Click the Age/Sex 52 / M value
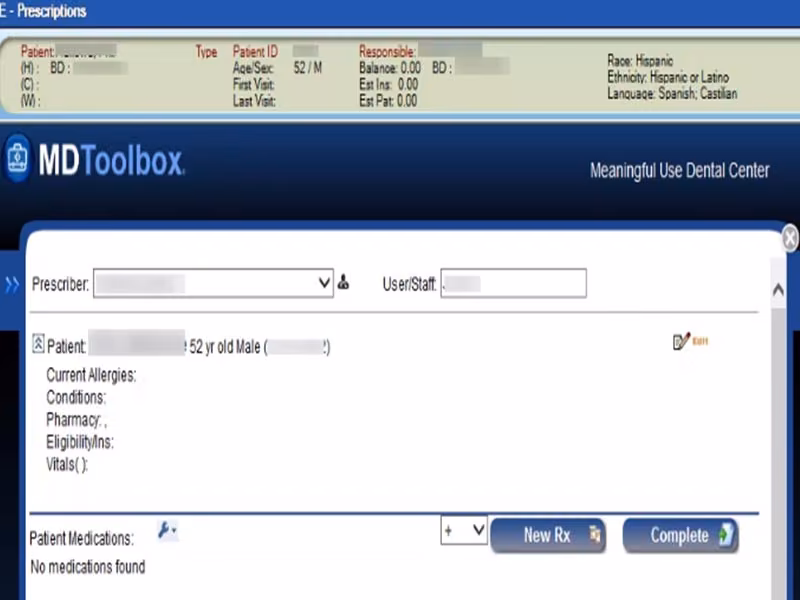This screenshot has width=800, height=600. (308, 68)
